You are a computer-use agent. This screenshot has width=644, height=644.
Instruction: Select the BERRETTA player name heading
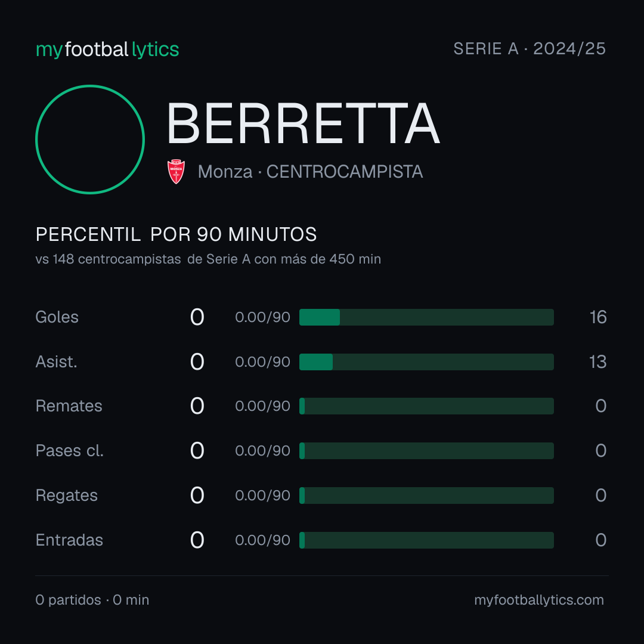pos(303,123)
